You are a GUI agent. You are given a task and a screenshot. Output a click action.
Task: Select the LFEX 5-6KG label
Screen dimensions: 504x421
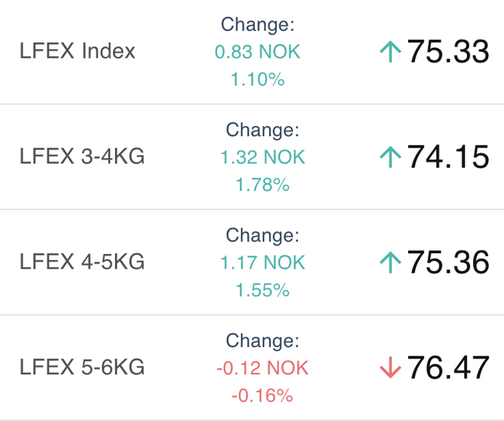coord(82,367)
